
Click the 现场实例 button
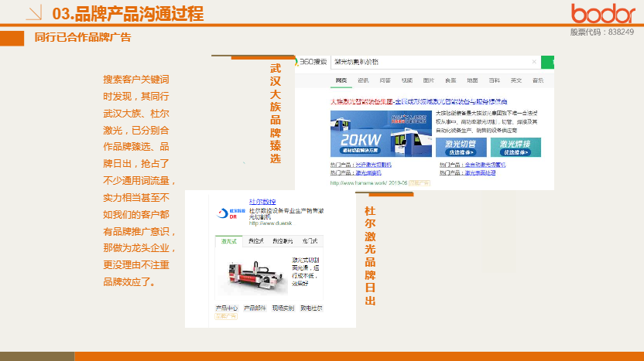pos(283,308)
